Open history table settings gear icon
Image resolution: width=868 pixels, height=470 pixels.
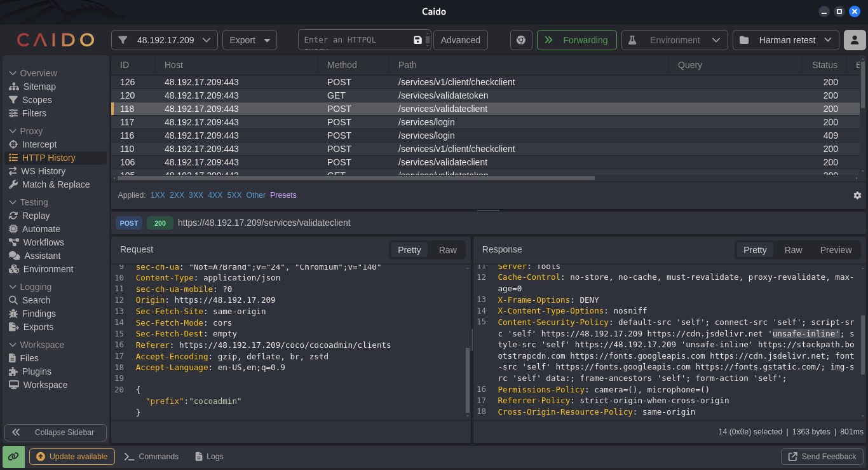pos(857,195)
